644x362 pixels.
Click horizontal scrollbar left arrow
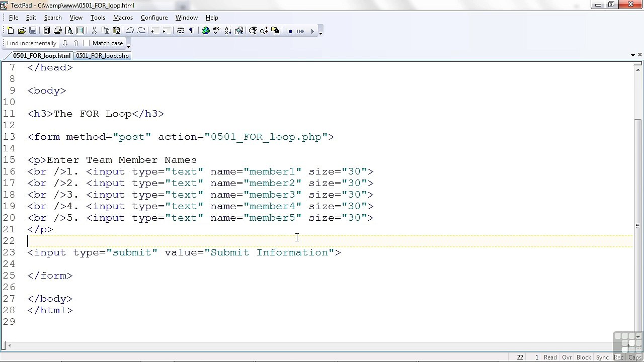9,345
